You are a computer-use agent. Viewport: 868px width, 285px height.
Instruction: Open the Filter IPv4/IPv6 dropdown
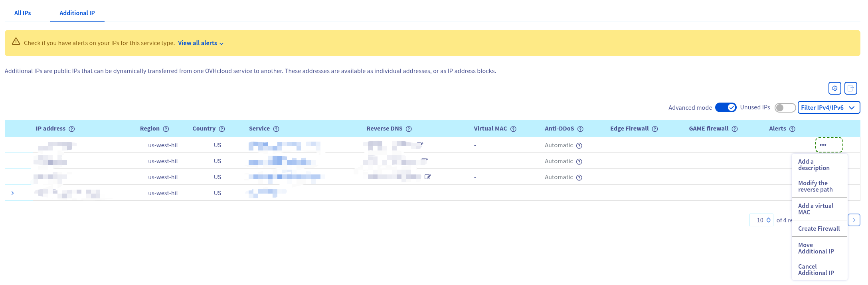(828, 107)
